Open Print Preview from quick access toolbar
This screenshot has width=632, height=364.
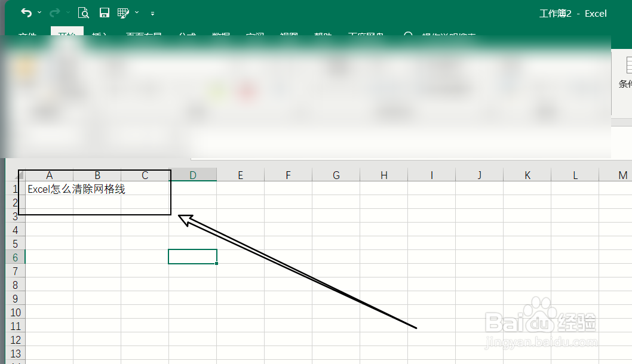coord(83,13)
